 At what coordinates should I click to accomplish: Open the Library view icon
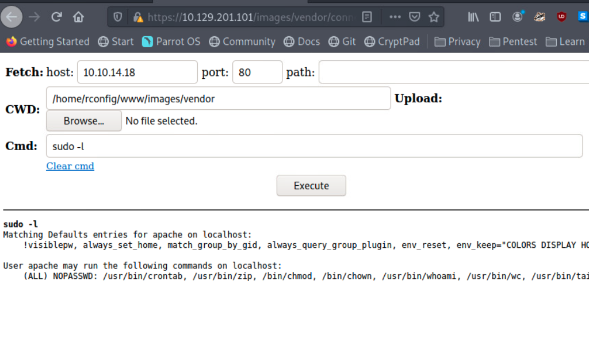(x=473, y=17)
